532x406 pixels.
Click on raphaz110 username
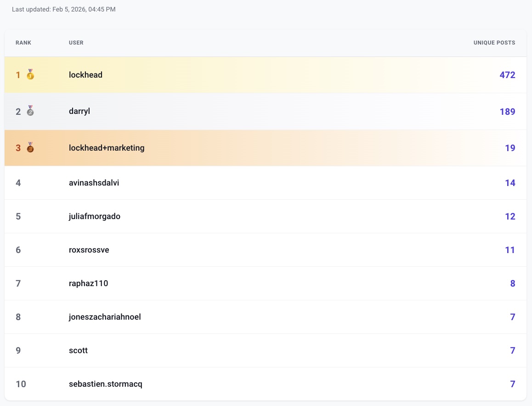pos(88,283)
